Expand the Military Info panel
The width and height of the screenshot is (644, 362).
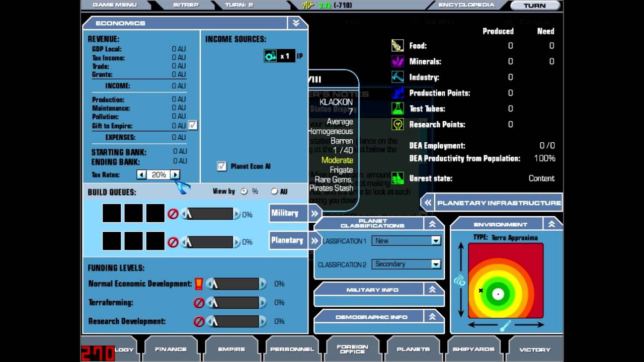[x=433, y=290]
